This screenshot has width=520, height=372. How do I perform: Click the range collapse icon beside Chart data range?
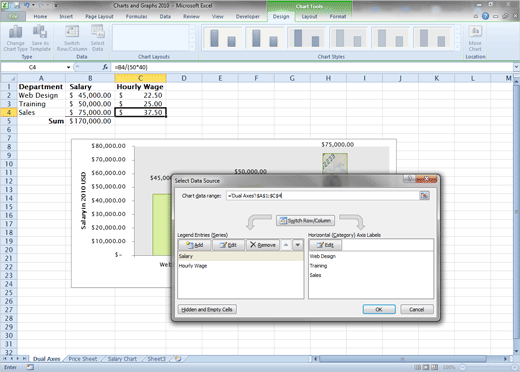[424, 196]
